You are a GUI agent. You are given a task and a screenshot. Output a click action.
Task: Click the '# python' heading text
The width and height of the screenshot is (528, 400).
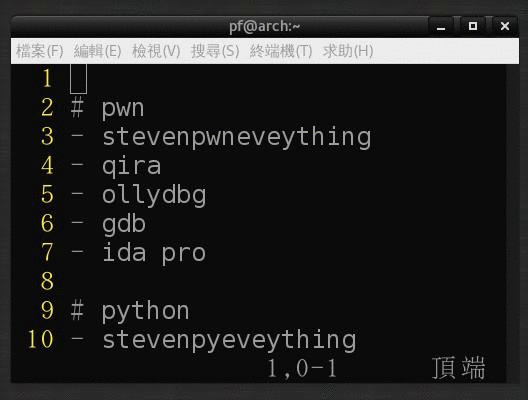(x=130, y=311)
